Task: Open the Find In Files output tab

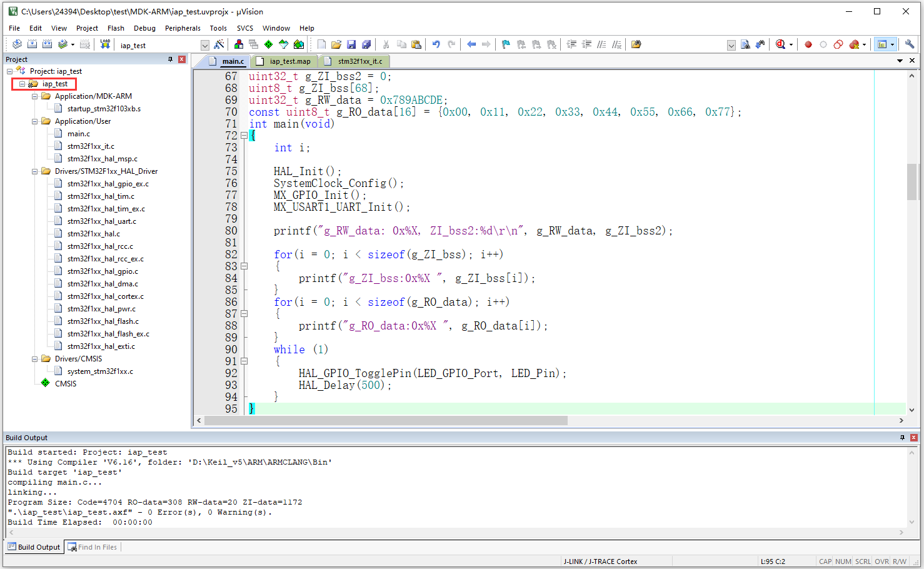Action: (x=93, y=547)
